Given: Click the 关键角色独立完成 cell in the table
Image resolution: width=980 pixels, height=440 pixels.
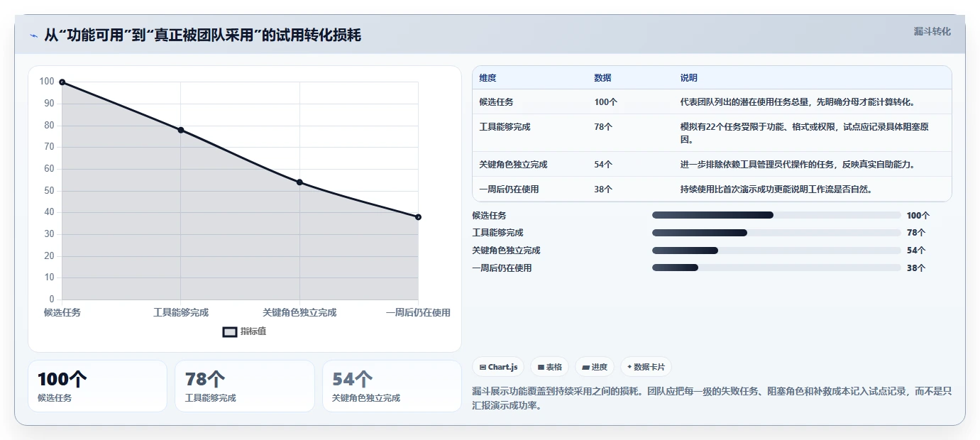Looking at the screenshot, I should 513,165.
